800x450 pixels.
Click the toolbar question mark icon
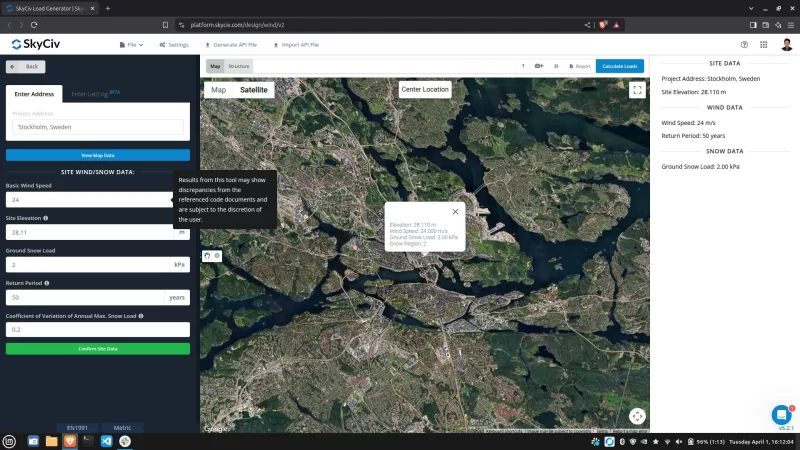click(523, 66)
